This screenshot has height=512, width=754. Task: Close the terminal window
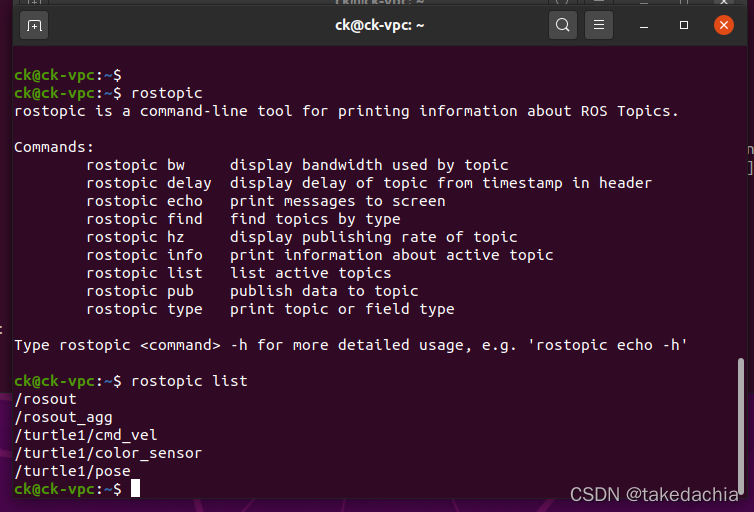click(x=723, y=25)
